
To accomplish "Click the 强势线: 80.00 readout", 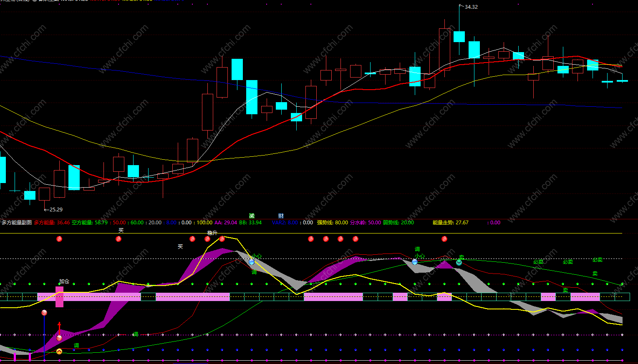I will pos(332,223).
